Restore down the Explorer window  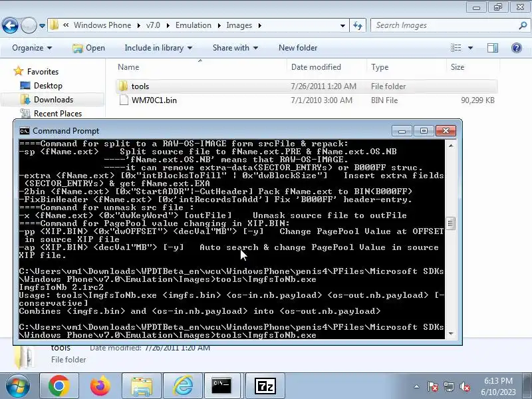tap(498, 7)
